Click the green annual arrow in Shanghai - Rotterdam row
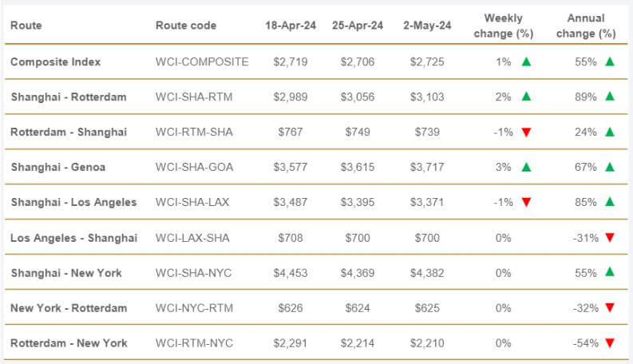Image resolution: width=633 pixels, height=364 pixels. [x=610, y=97]
